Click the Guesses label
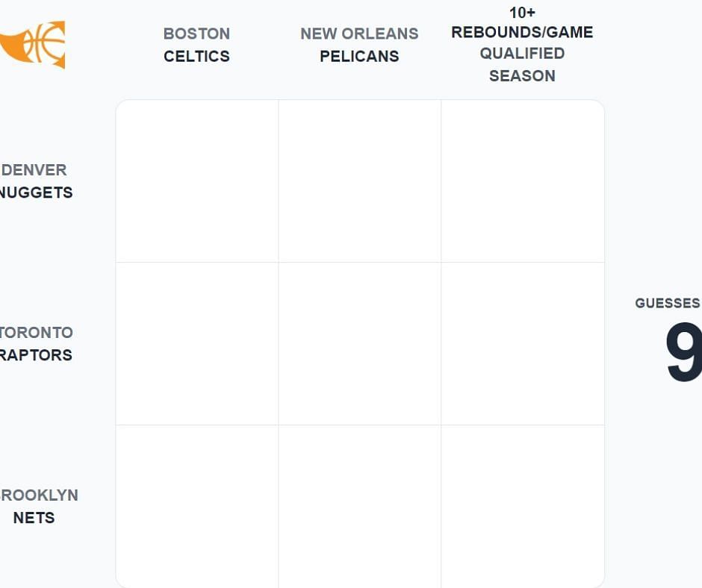Viewport: 702px width, 588px height. coord(667,303)
